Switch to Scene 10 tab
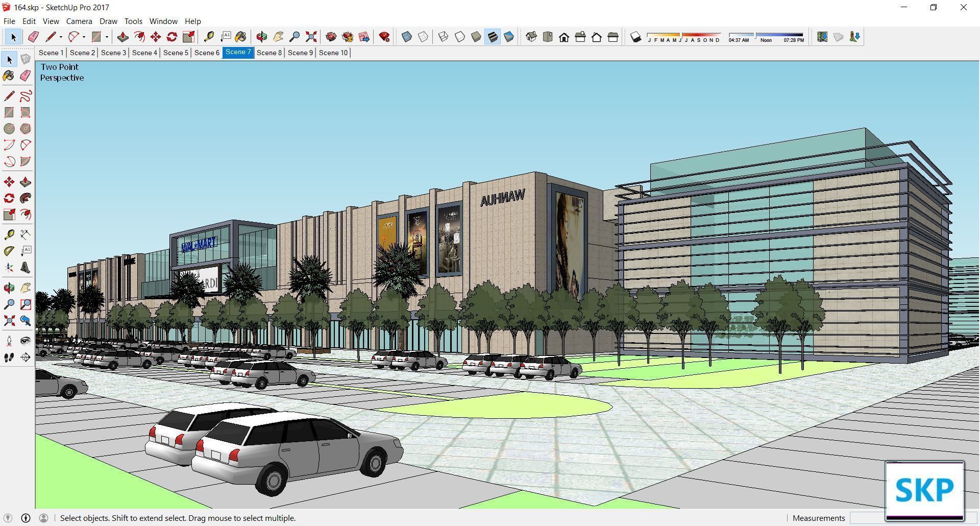This screenshot has height=526, width=980. pos(333,53)
